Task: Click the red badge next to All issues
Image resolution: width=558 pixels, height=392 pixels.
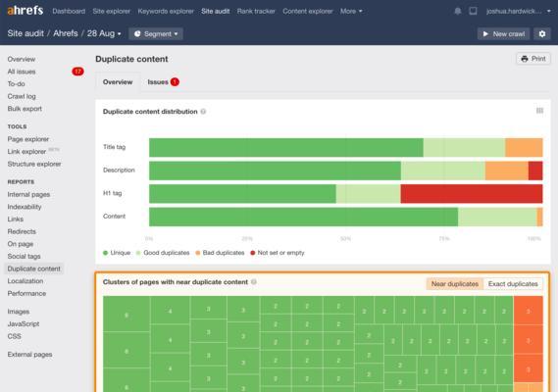Action: pyautogui.click(x=77, y=72)
